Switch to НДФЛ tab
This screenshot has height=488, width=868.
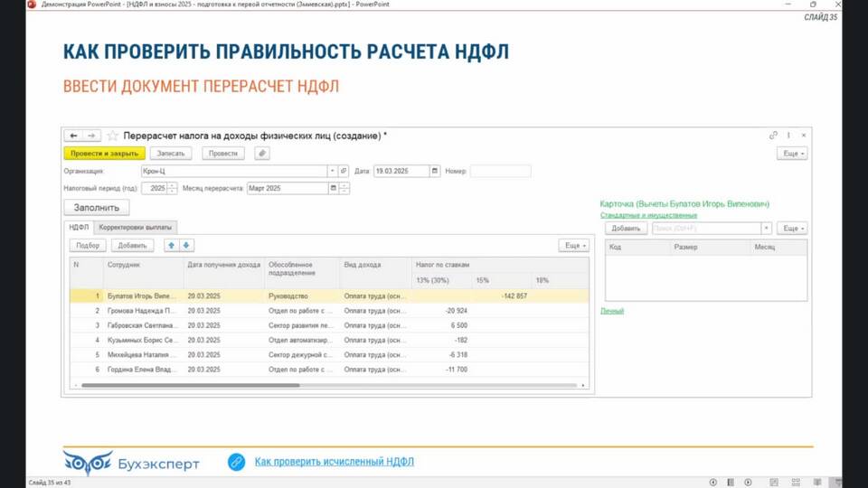click(x=79, y=227)
